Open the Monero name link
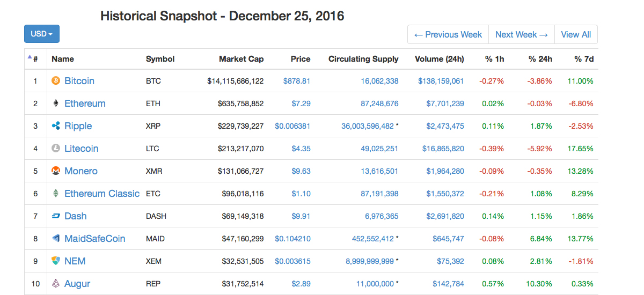 (x=81, y=171)
